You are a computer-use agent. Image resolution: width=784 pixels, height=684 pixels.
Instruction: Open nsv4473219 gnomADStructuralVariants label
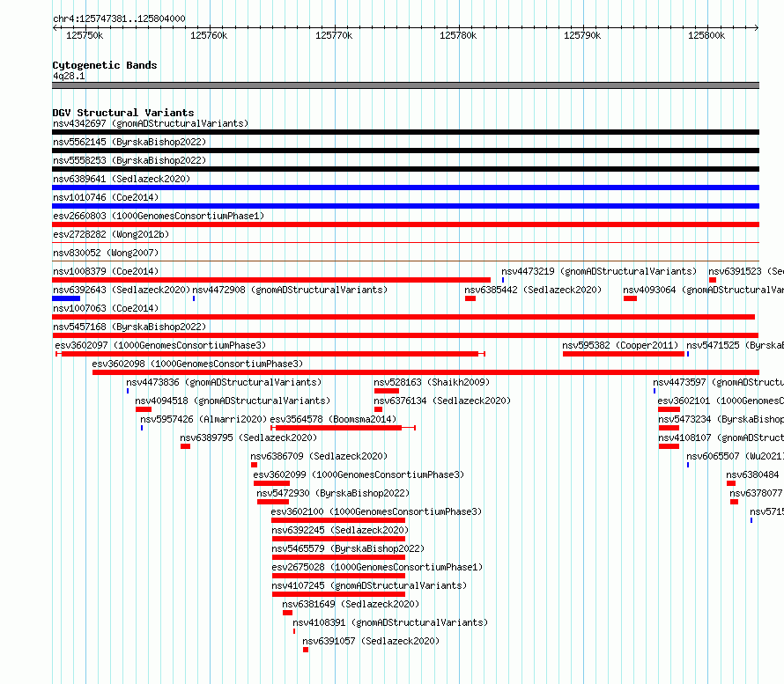click(599, 271)
